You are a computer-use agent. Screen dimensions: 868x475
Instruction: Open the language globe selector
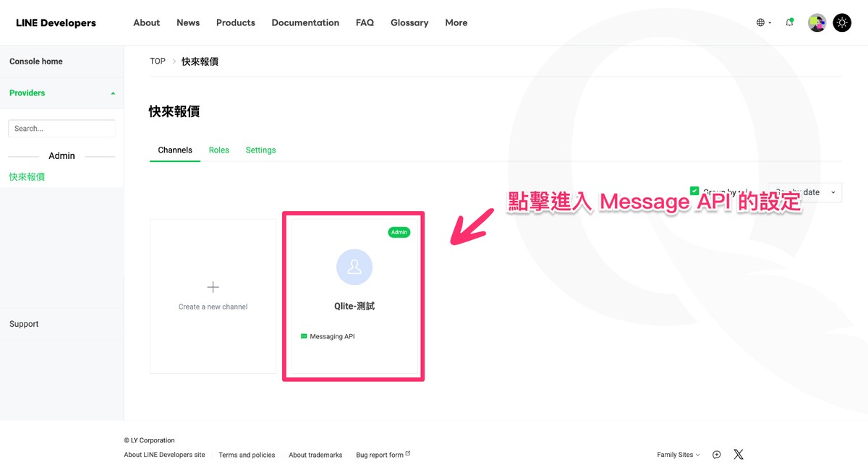pos(763,22)
